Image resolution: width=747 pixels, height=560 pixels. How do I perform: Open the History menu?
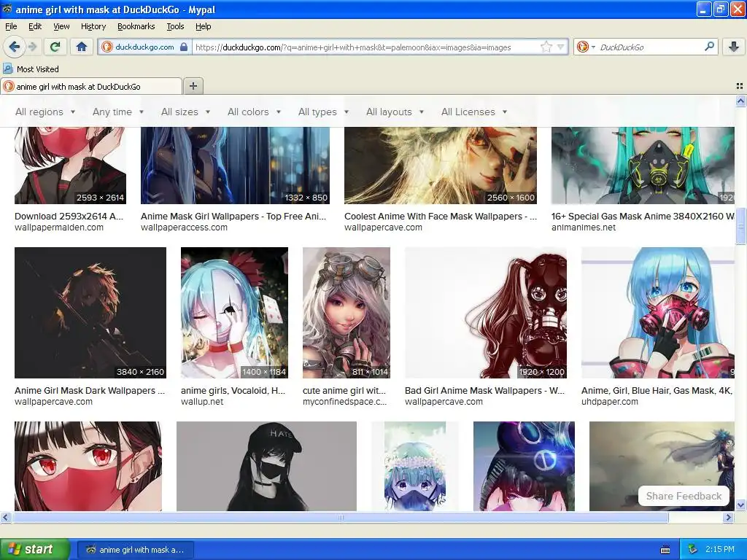pos(93,26)
